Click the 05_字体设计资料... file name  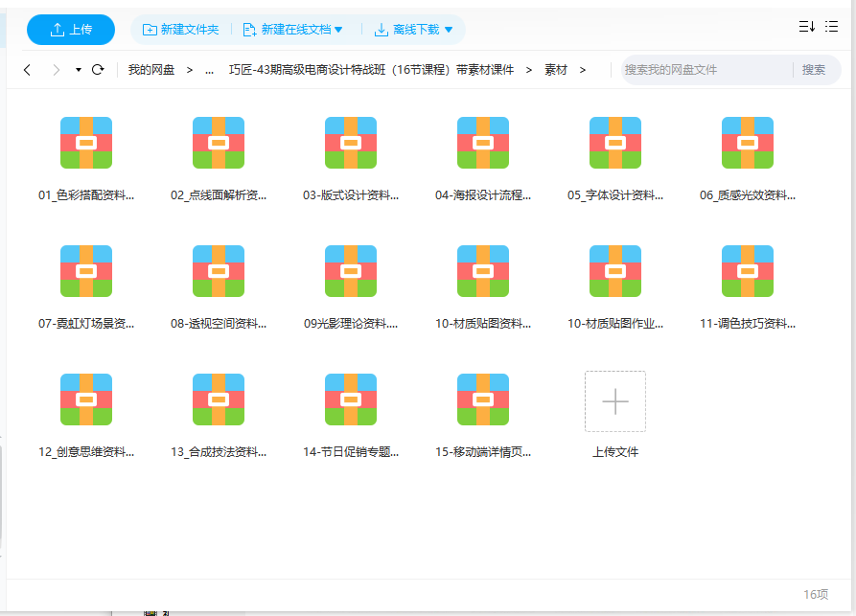pos(615,194)
